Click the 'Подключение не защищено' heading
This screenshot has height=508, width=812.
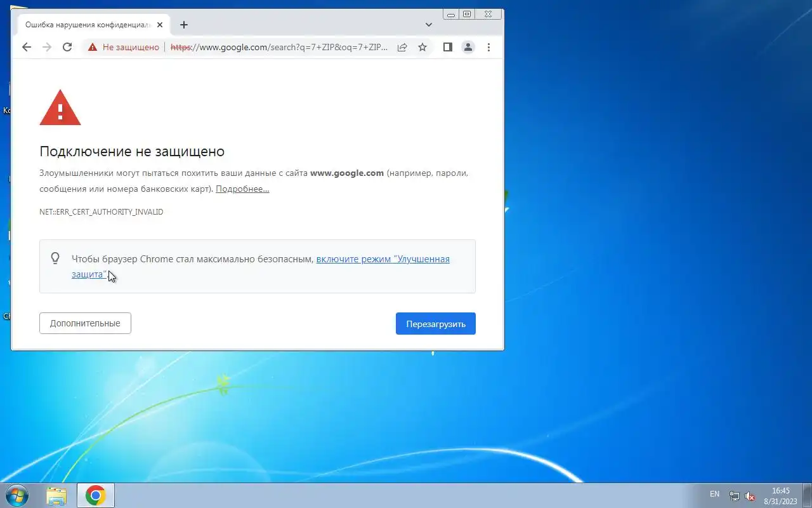[132, 151]
